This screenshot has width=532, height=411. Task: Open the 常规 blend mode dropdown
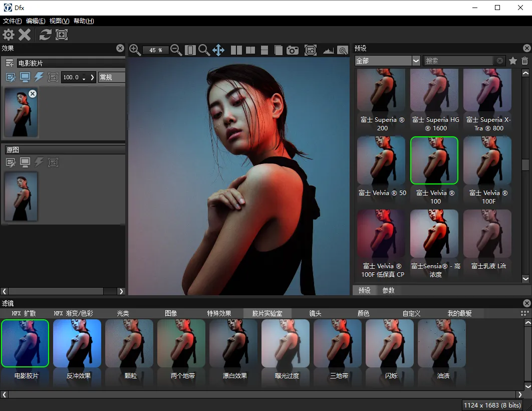[111, 77]
